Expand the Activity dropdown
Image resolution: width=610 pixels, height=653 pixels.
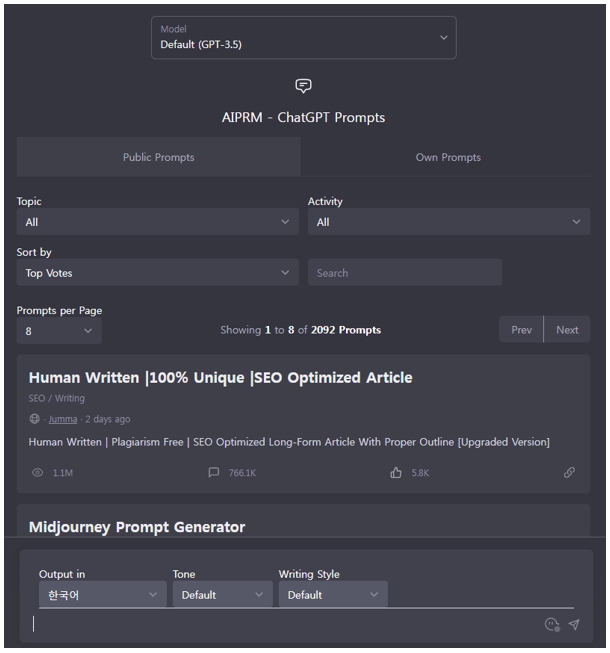(448, 222)
